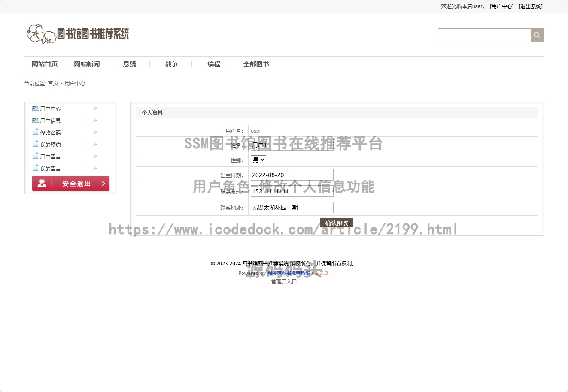Viewport: 568px width, 392px height.
Task: Click the 用户名 value 'user'
Action: coord(256,131)
